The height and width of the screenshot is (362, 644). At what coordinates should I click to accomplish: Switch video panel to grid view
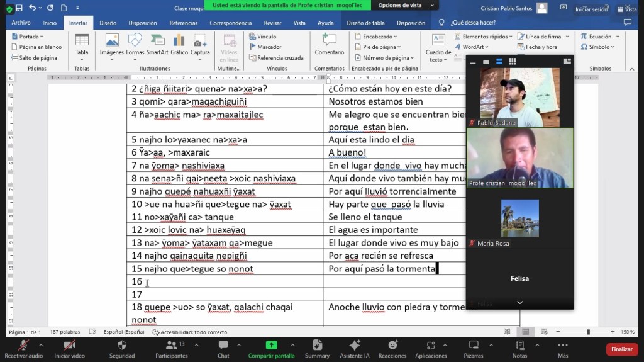point(513,62)
